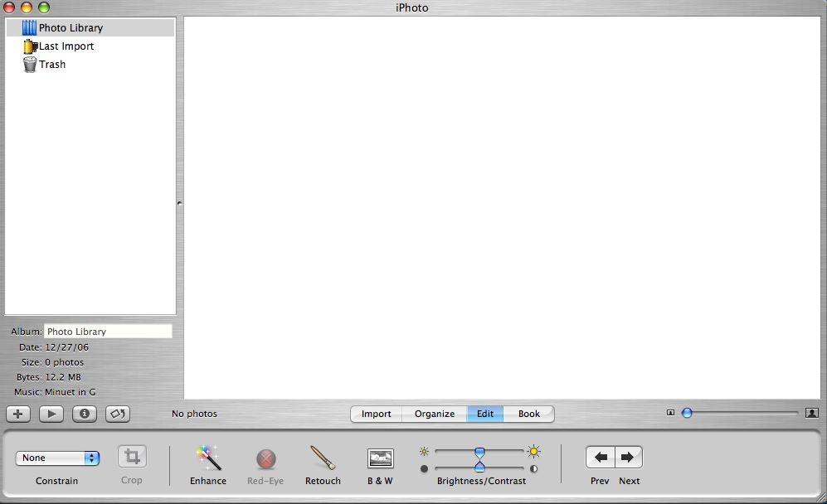The width and height of the screenshot is (827, 504).
Task: Select Photo Library in the source list
Action: coord(90,27)
